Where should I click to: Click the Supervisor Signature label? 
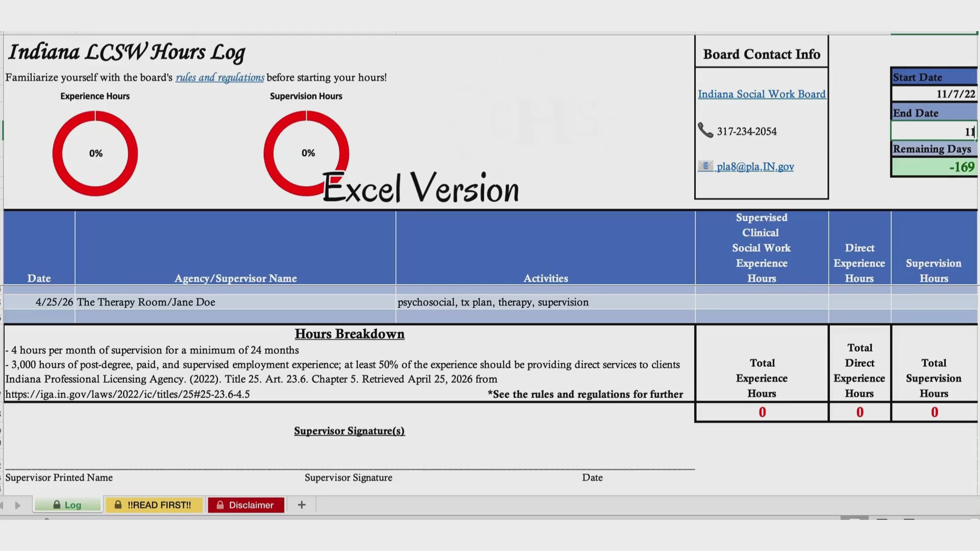(349, 478)
